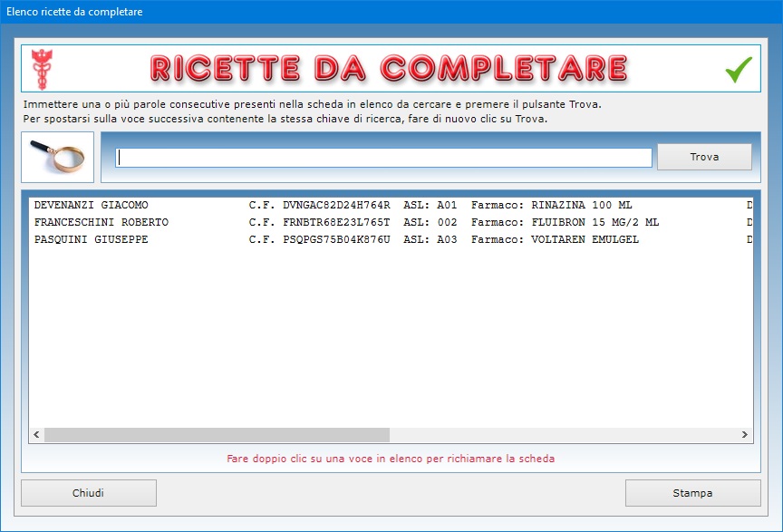This screenshot has width=783, height=532.
Task: Click fiscal code PSQPGS75B04K876U
Action: point(336,240)
